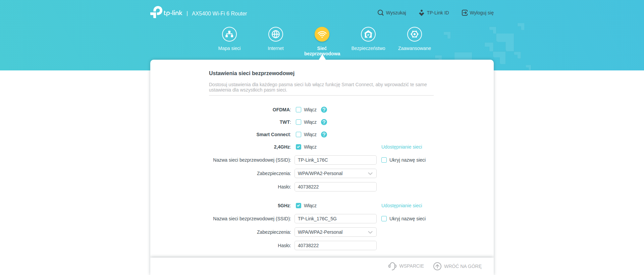Enable the OFDMA checkbox
Viewport: 644px width, 275px height.
(299, 110)
